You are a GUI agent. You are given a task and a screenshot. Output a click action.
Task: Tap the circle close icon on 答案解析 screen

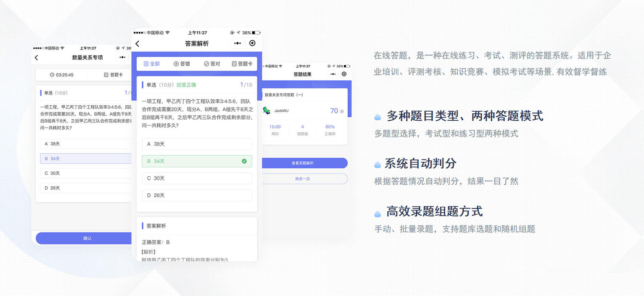click(252, 43)
